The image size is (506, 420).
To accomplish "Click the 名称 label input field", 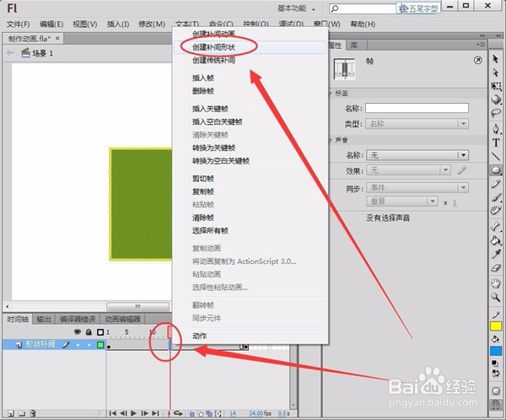I will click(417, 108).
